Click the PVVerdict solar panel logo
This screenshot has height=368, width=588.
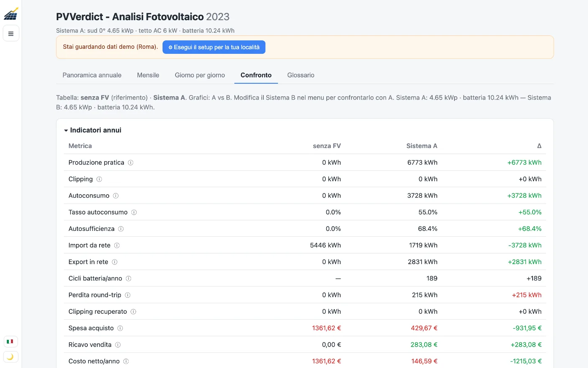coord(11,14)
